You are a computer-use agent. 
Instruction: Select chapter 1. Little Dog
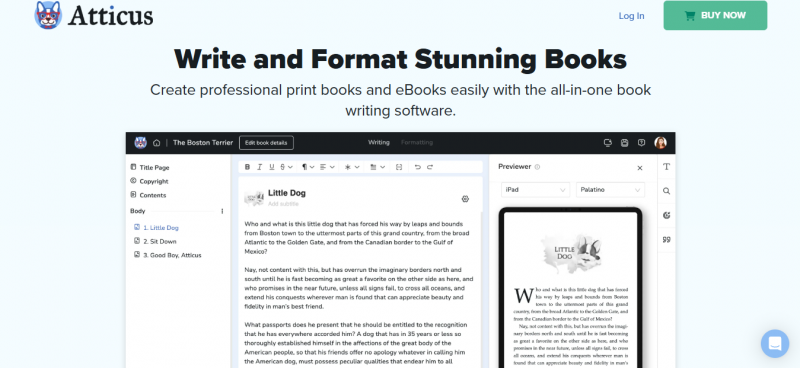(x=156, y=228)
